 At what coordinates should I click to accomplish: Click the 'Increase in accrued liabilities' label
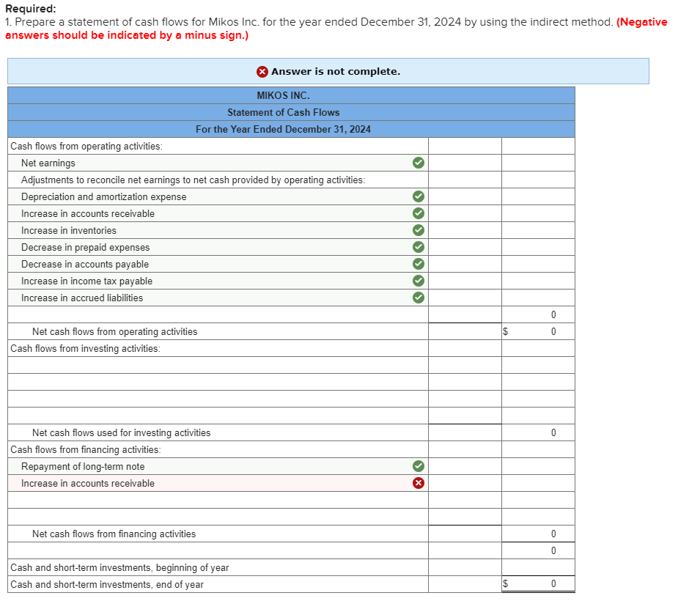pos(82,298)
